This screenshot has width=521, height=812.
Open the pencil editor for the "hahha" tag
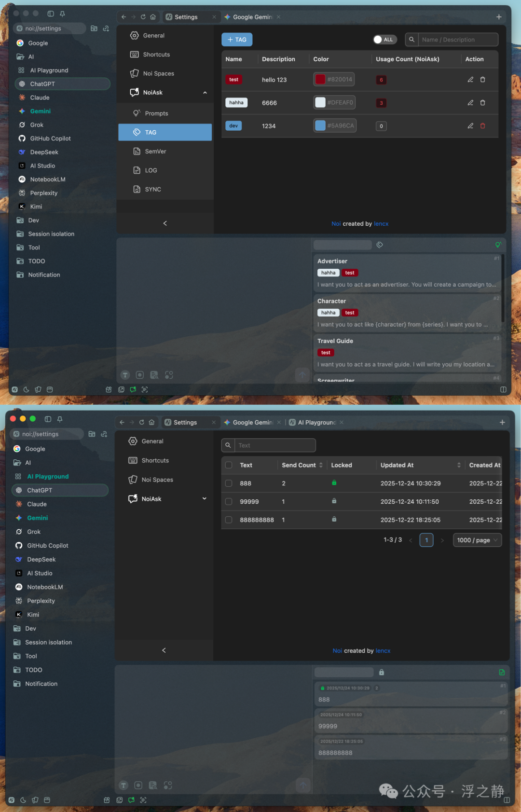(x=470, y=103)
